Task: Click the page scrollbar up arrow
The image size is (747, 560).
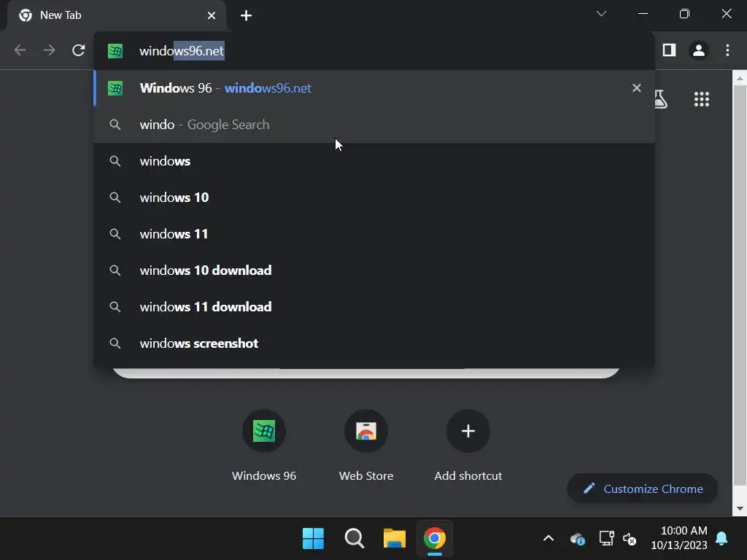Action: [740, 78]
